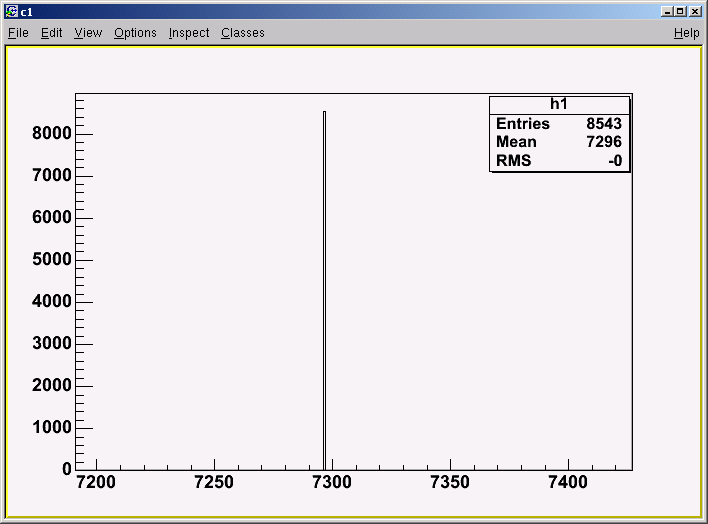
Task: Click the ROOT icon in title bar
Action: coord(12,11)
